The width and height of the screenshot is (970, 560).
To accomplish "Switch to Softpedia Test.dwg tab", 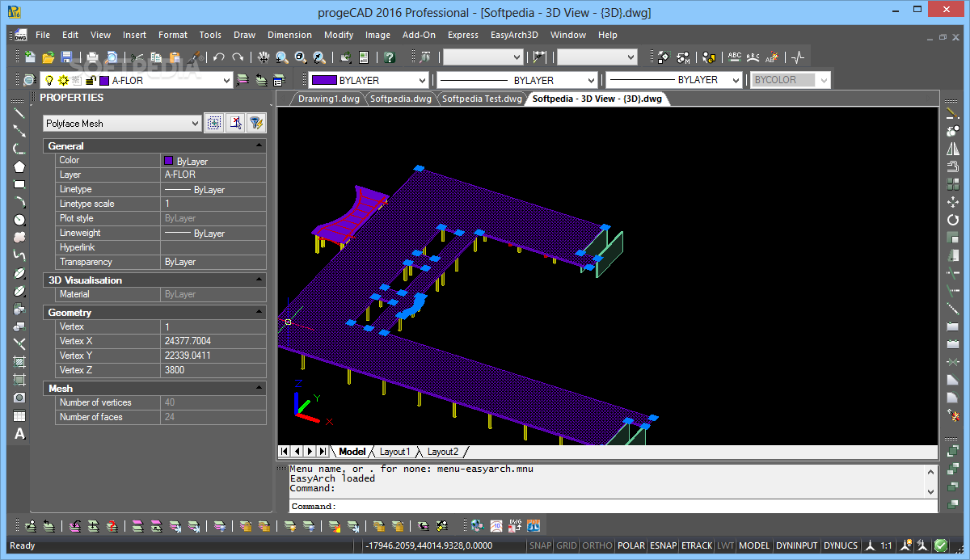I will (x=482, y=99).
